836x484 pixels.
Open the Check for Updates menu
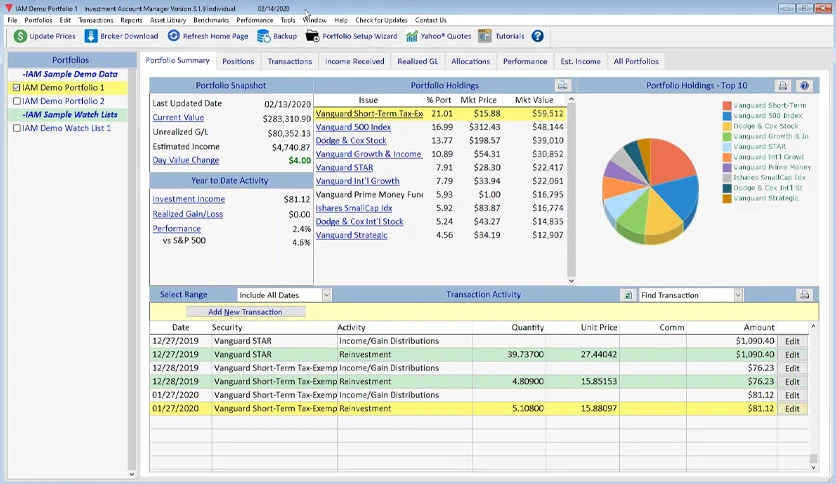381,20
